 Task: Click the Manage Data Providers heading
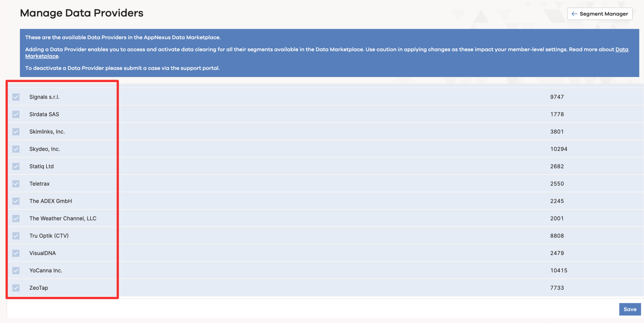[x=82, y=13]
